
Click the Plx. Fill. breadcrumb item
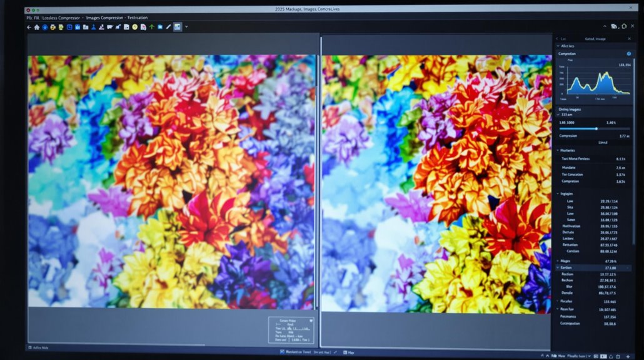[33, 18]
